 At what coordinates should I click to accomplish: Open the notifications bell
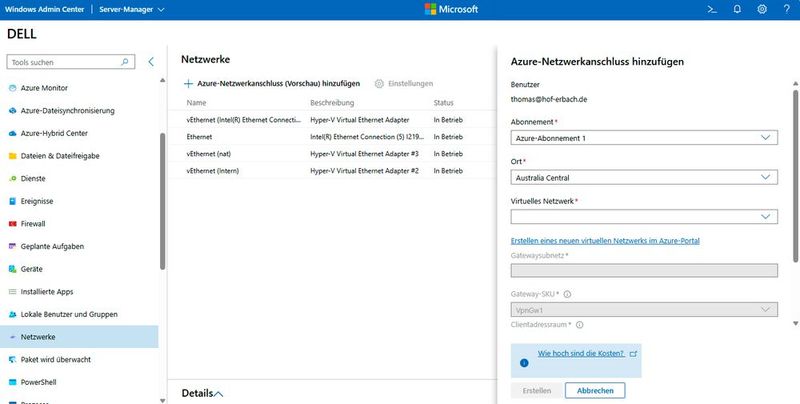(737, 9)
